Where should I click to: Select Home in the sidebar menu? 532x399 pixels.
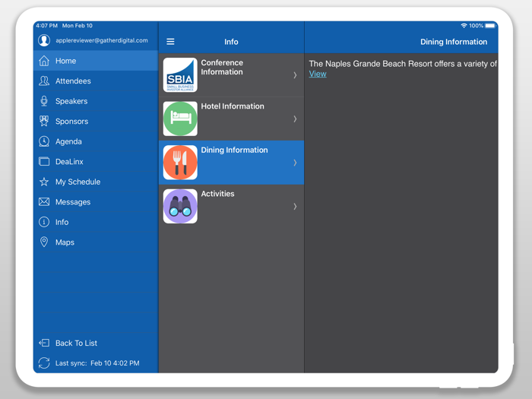(96, 61)
